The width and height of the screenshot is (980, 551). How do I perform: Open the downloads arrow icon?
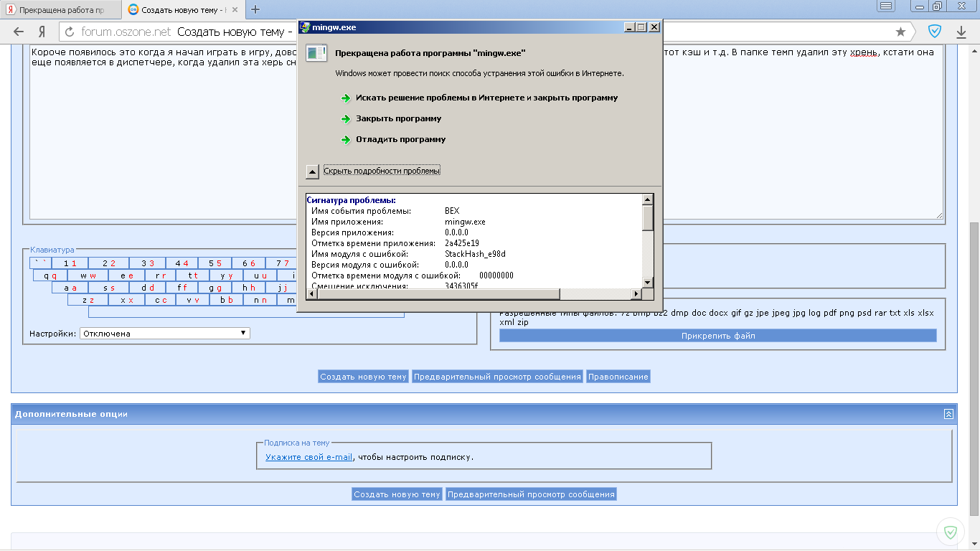click(961, 32)
